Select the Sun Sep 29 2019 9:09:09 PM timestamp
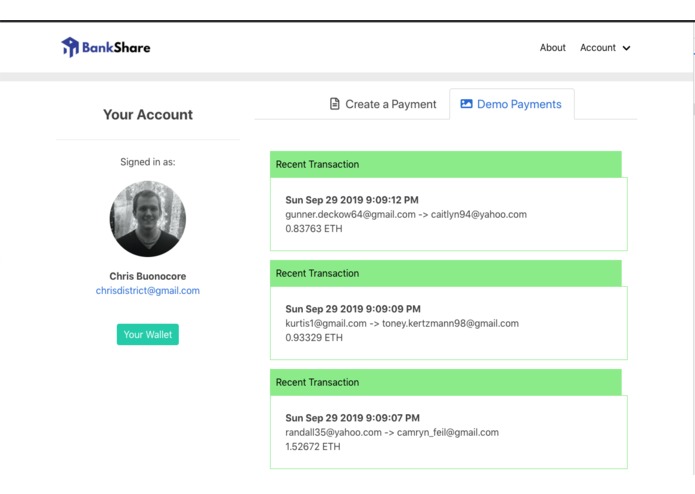This screenshot has height=494, width=695. [x=353, y=309]
